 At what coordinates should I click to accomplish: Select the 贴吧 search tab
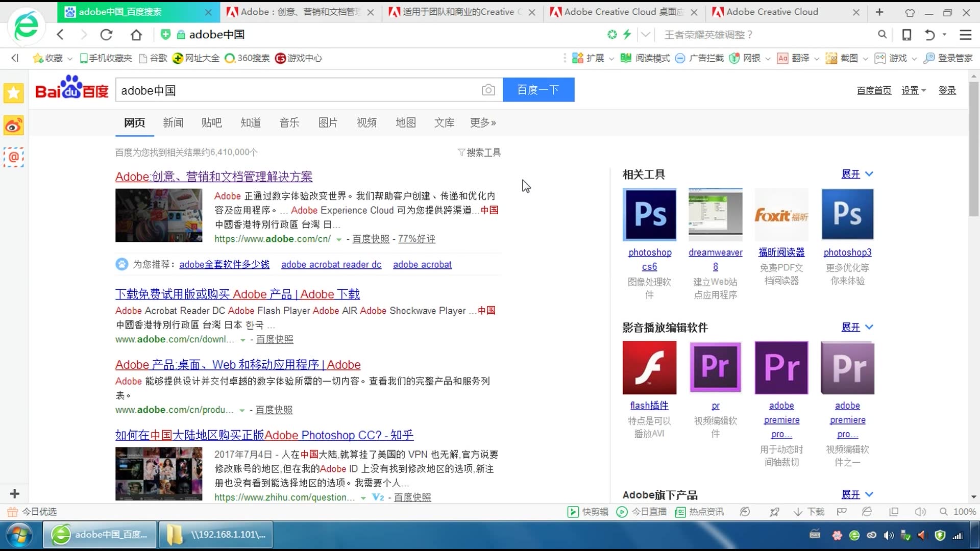click(x=211, y=122)
